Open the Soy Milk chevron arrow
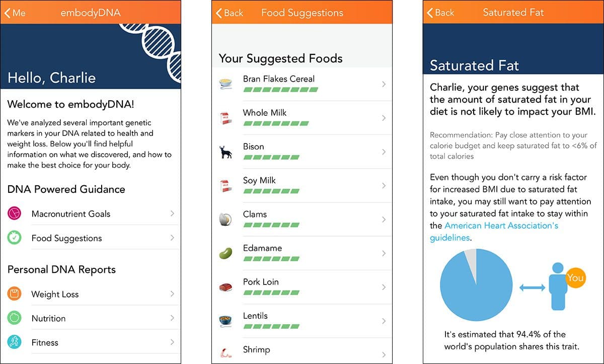 tap(384, 186)
